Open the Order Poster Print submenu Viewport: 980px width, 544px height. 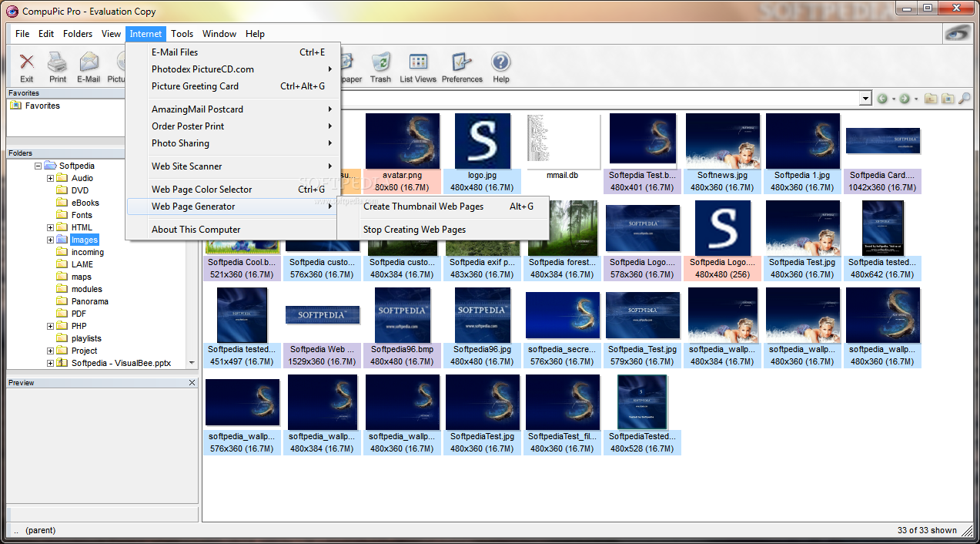pyautogui.click(x=232, y=126)
